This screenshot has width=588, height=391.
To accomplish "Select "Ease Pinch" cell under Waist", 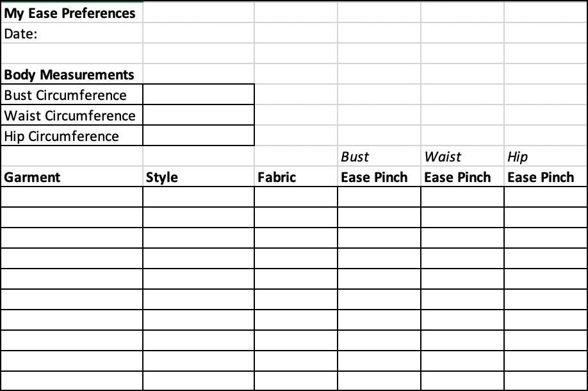I will [x=462, y=177].
